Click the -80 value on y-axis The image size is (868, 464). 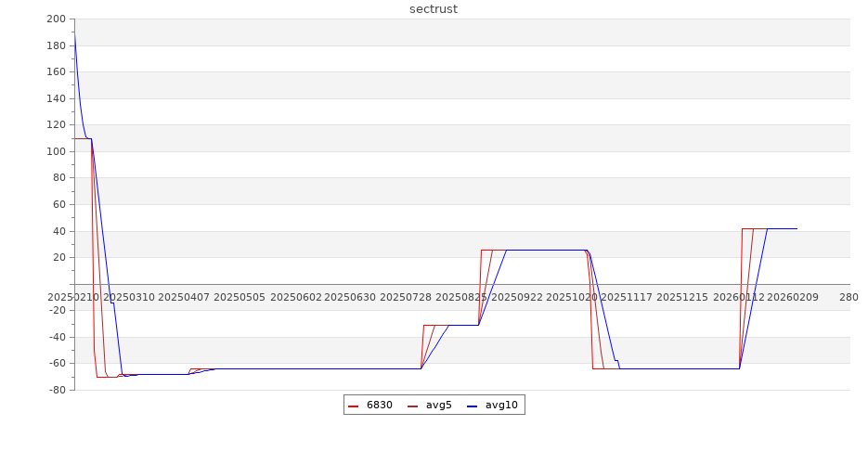[x=56, y=390]
